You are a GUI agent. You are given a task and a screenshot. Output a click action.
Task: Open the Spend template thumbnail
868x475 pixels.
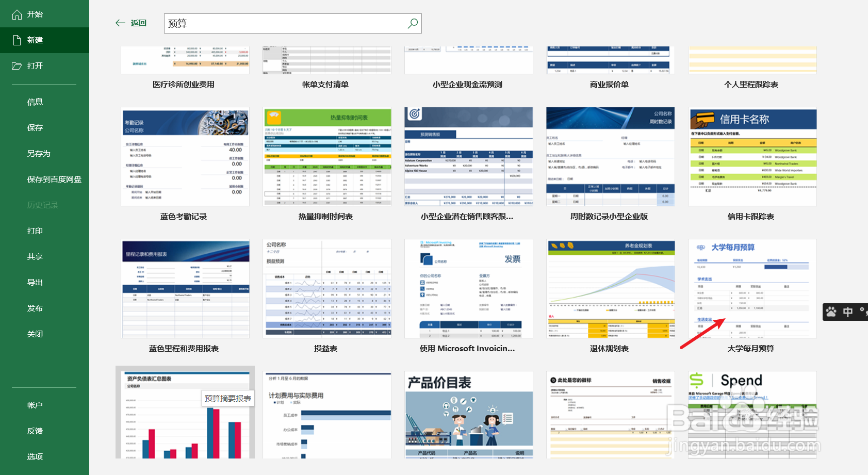[752, 415]
